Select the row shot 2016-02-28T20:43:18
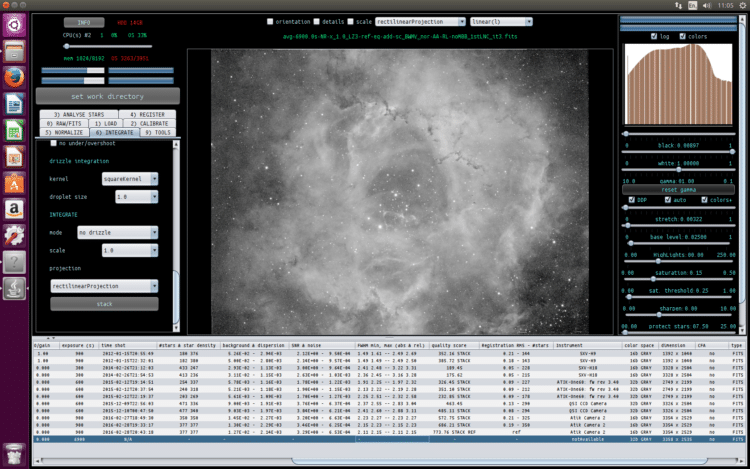The height and width of the screenshot is (469, 750). click(388, 432)
